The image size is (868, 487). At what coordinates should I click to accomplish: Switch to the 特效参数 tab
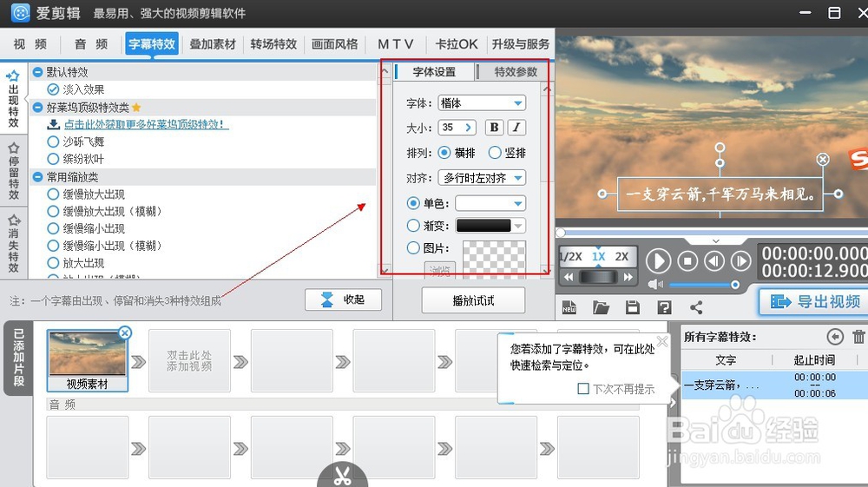(516, 71)
